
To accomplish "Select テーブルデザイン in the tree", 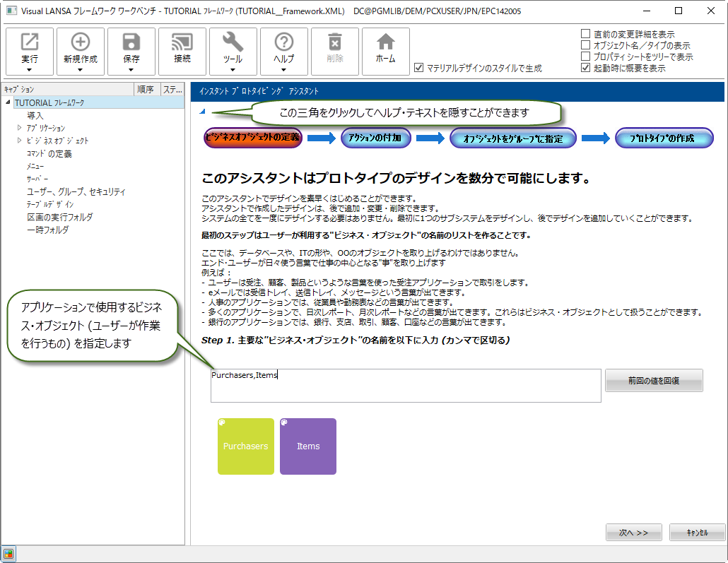I will (50, 204).
